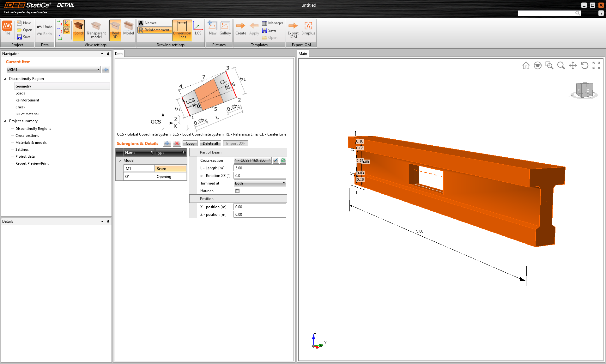Image resolution: width=606 pixels, height=364 pixels.
Task: Click the rotate view icon
Action: click(x=585, y=65)
